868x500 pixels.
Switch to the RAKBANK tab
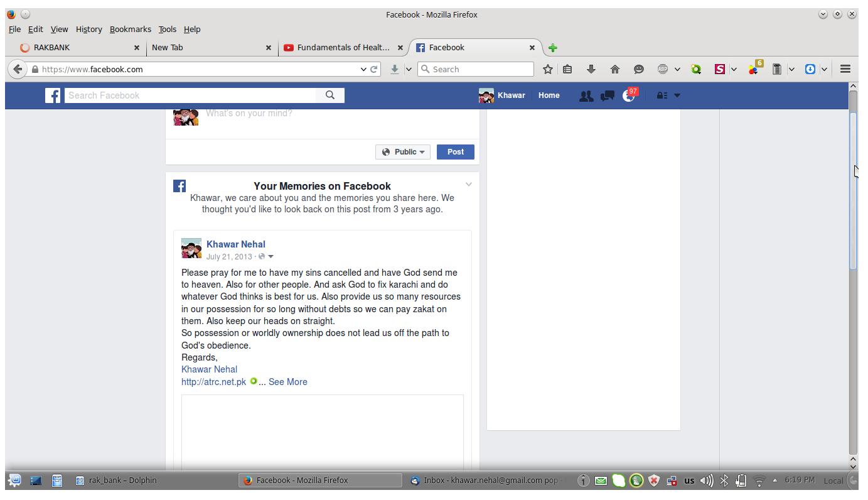coord(78,48)
